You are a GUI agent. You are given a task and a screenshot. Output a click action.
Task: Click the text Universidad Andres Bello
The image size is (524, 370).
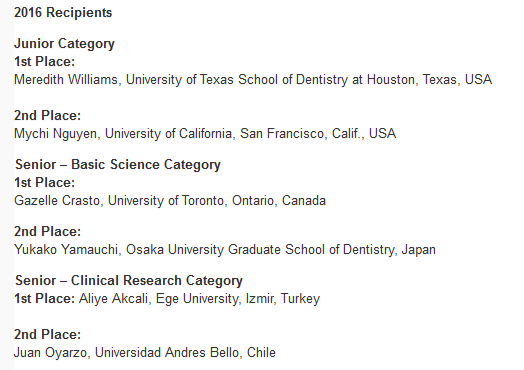point(169,353)
